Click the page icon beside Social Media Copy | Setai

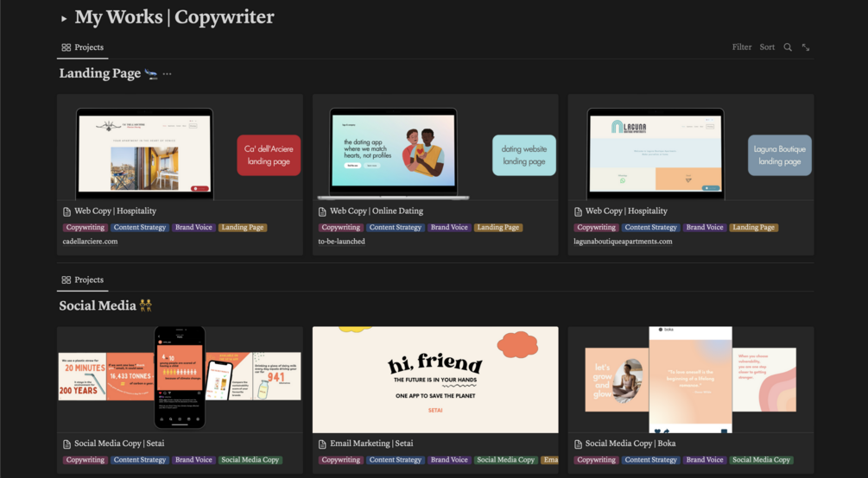point(67,444)
